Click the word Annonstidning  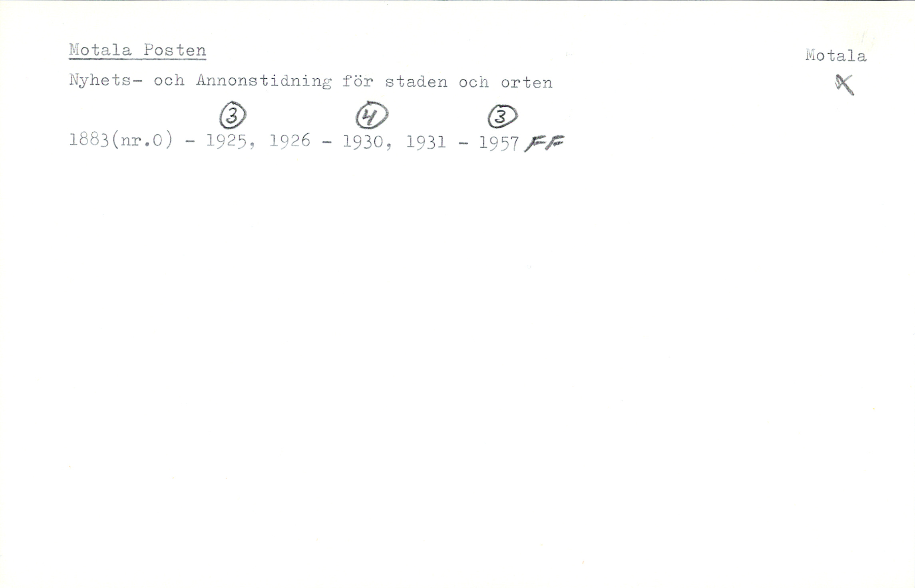pos(264,81)
